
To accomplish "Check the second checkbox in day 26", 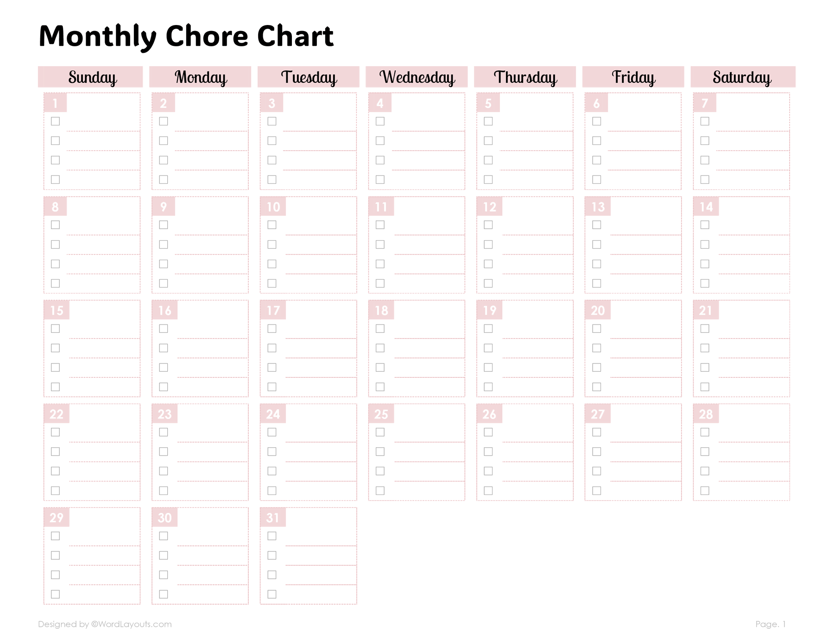I will coord(488,452).
